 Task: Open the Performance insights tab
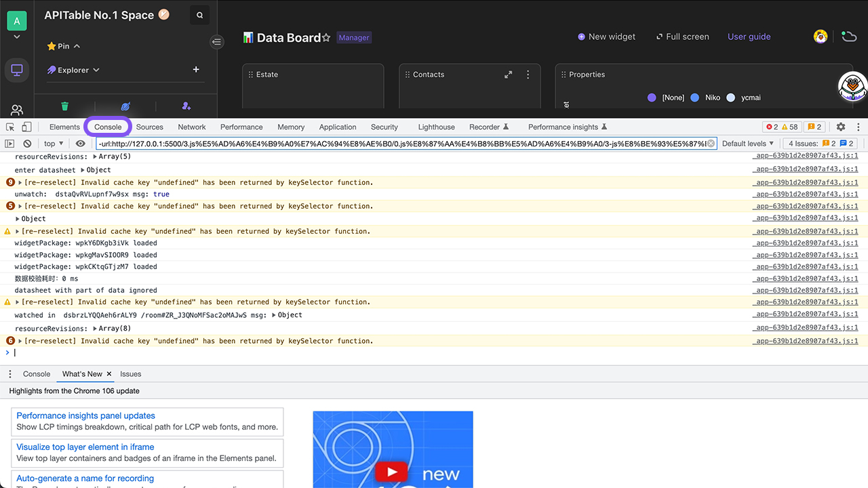click(x=568, y=127)
